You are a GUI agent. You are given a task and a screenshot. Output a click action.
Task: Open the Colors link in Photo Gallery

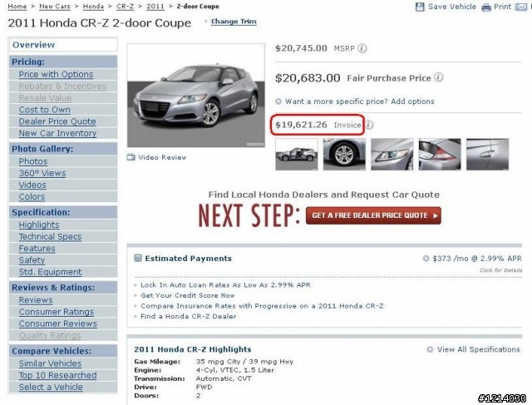32,196
